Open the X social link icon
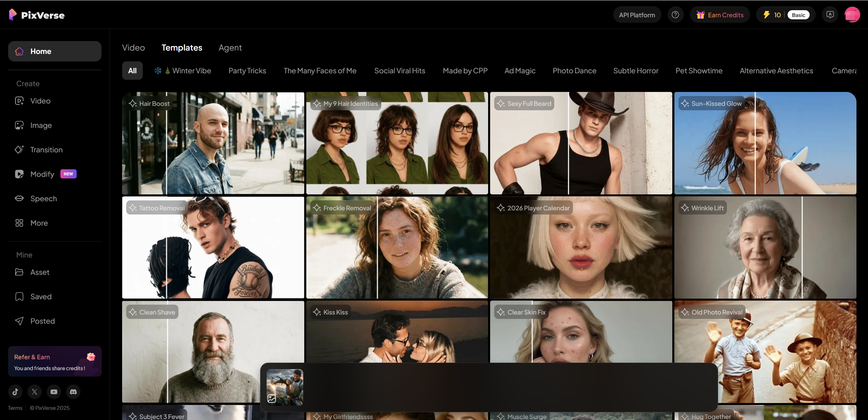This screenshot has width=868, height=420. click(35, 392)
